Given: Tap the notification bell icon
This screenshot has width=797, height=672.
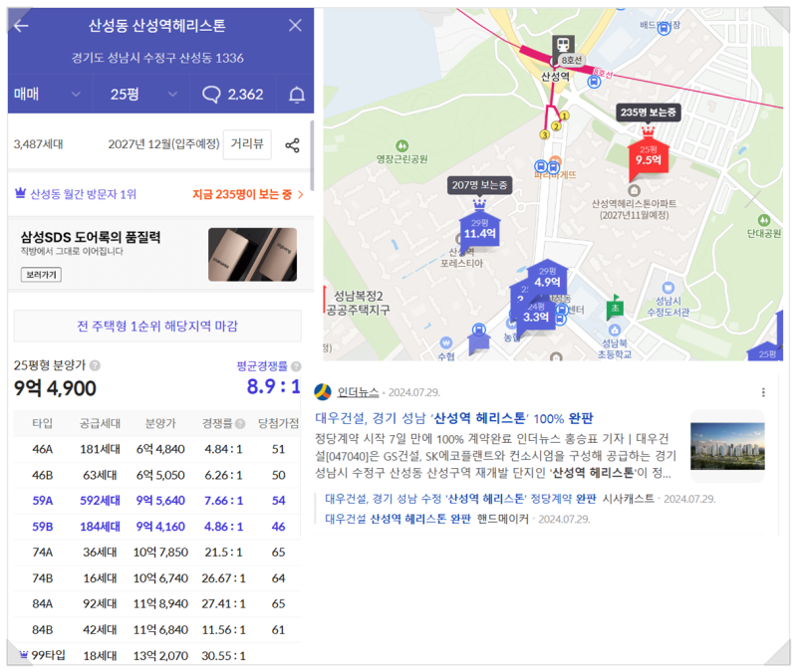Looking at the screenshot, I should pyautogui.click(x=296, y=95).
